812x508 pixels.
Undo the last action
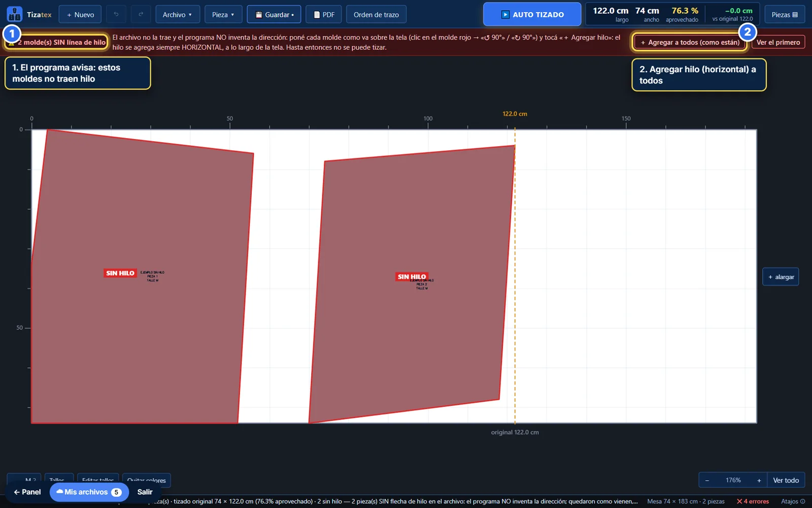pos(116,14)
